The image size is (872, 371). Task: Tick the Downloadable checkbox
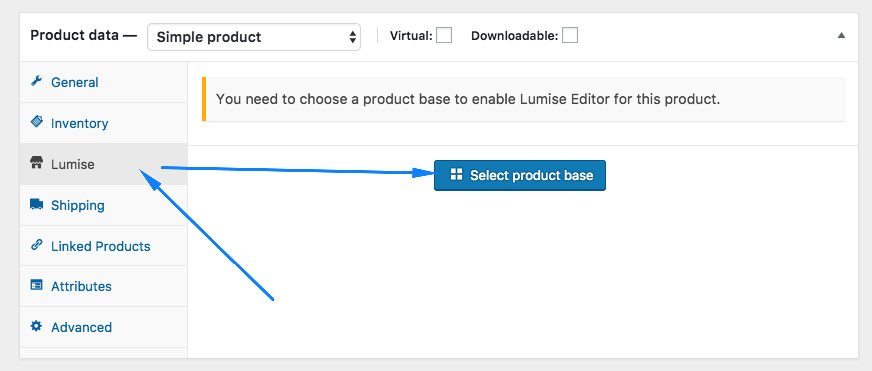(x=569, y=36)
